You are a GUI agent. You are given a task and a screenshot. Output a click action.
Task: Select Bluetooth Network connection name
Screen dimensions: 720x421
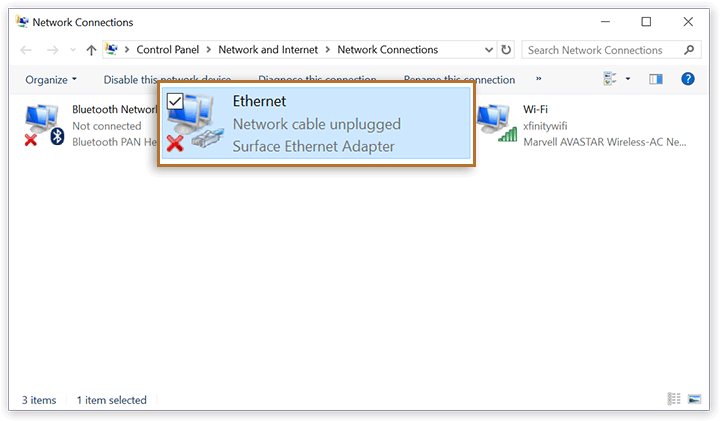coord(114,110)
